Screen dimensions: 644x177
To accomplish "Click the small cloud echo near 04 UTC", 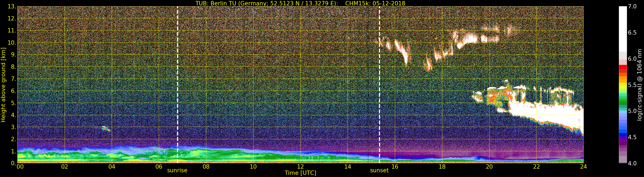I will [x=106, y=129].
